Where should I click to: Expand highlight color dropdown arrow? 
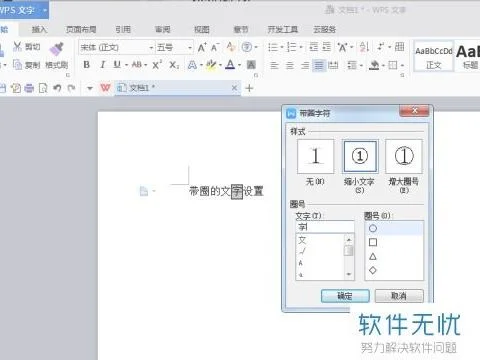(220, 65)
